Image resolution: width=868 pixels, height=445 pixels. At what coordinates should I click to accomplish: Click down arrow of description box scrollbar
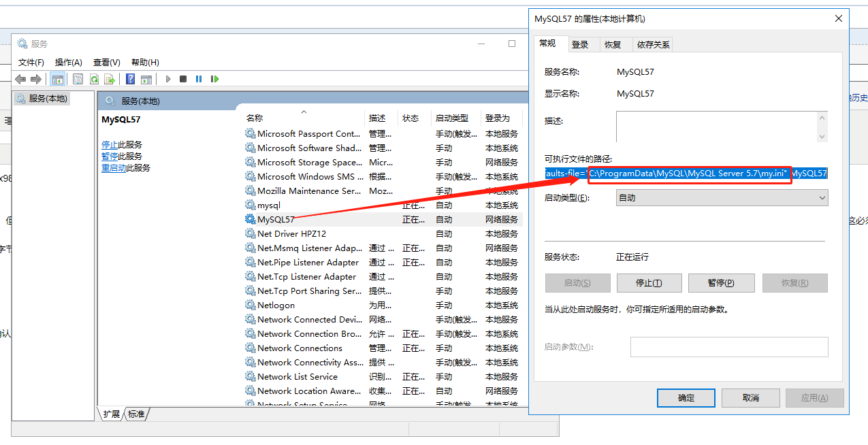click(822, 137)
